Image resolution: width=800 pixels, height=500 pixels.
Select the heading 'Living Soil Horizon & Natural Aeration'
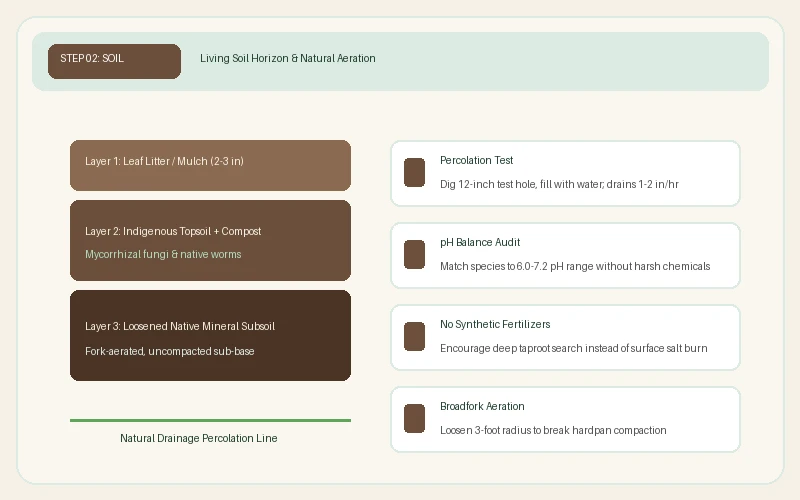coord(288,58)
